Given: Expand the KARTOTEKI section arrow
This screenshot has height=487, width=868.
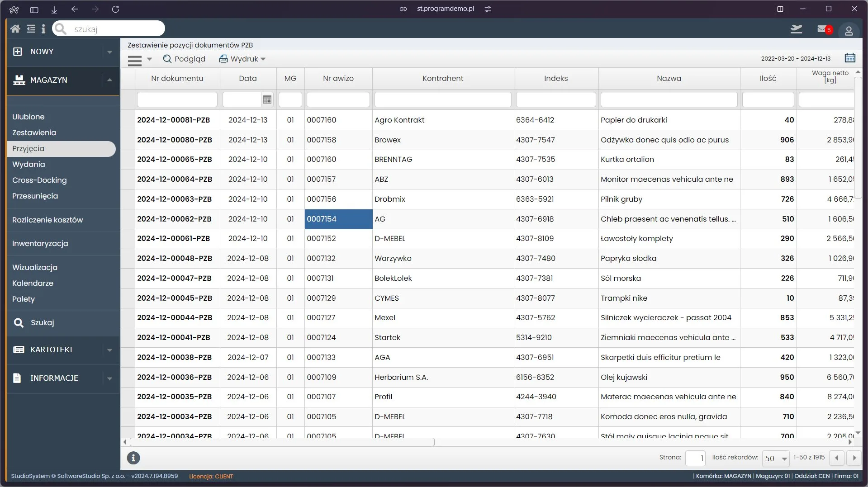Looking at the screenshot, I should click(x=109, y=350).
